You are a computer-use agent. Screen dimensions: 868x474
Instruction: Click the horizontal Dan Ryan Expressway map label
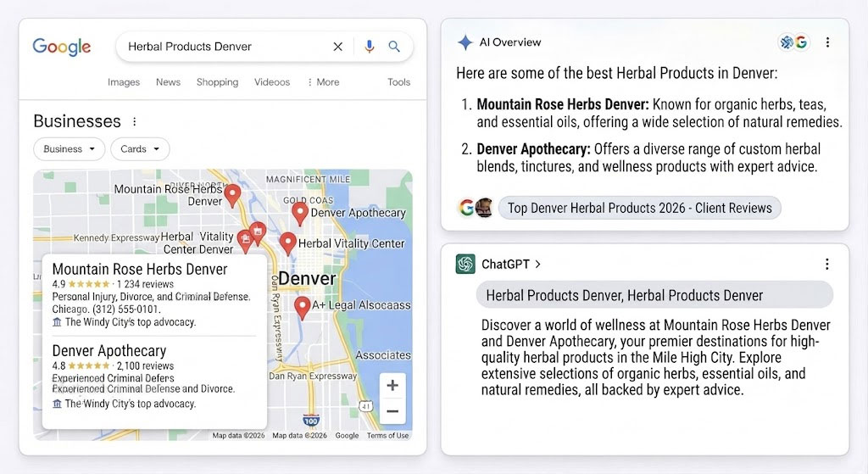(x=313, y=376)
